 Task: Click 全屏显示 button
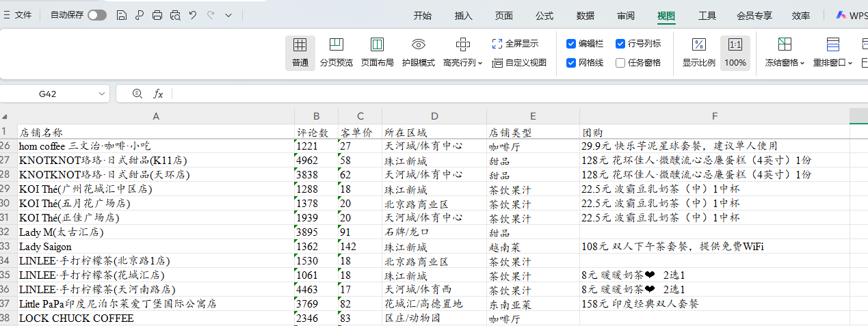[x=515, y=44]
